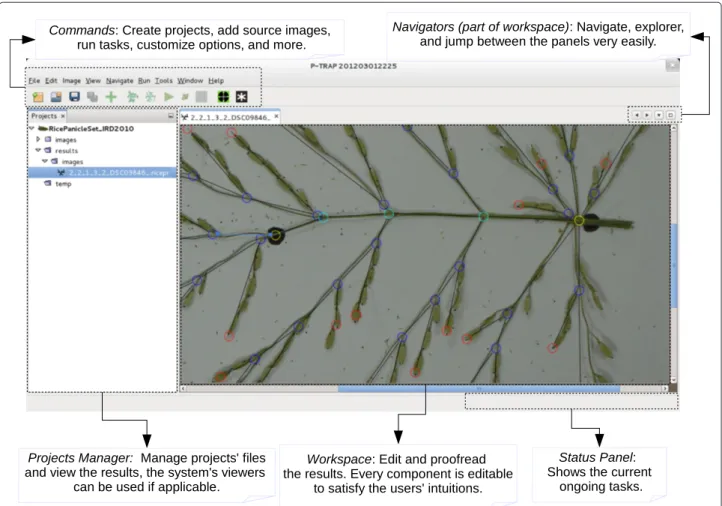Click the first green panicle structure icon
Image resolution: width=722 pixels, height=506 pixels.
[132, 97]
